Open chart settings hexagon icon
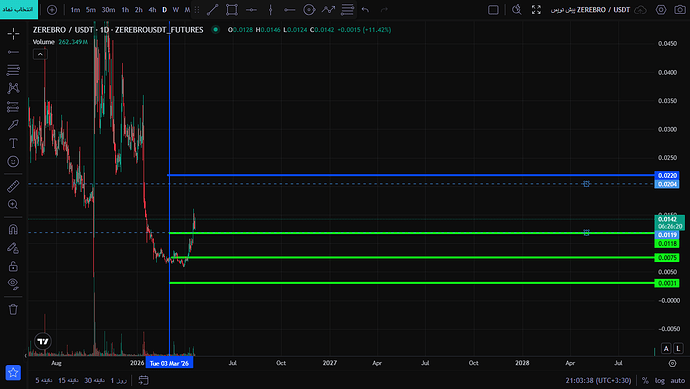 661,10
